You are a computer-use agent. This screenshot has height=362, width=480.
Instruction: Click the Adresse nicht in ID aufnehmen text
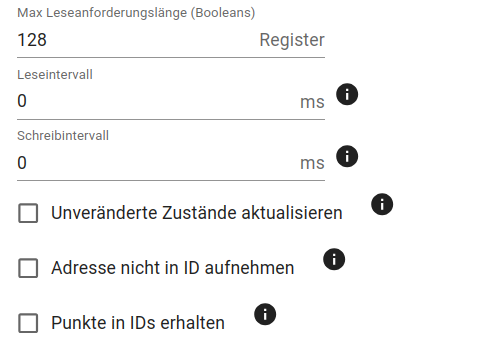(x=173, y=268)
